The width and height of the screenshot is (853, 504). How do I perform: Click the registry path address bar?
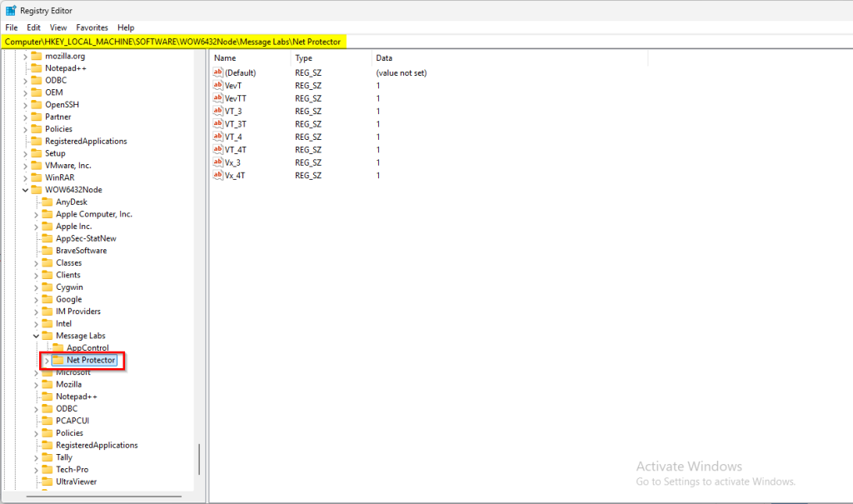(500, 42)
